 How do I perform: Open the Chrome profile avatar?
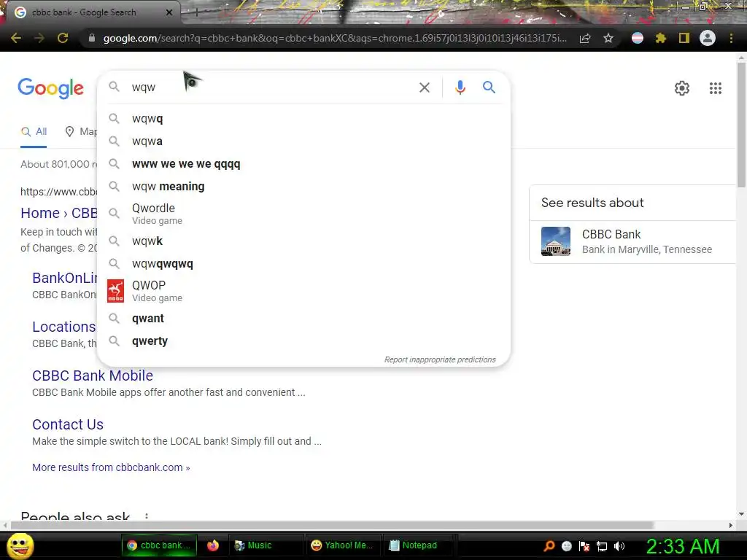pyautogui.click(x=708, y=38)
